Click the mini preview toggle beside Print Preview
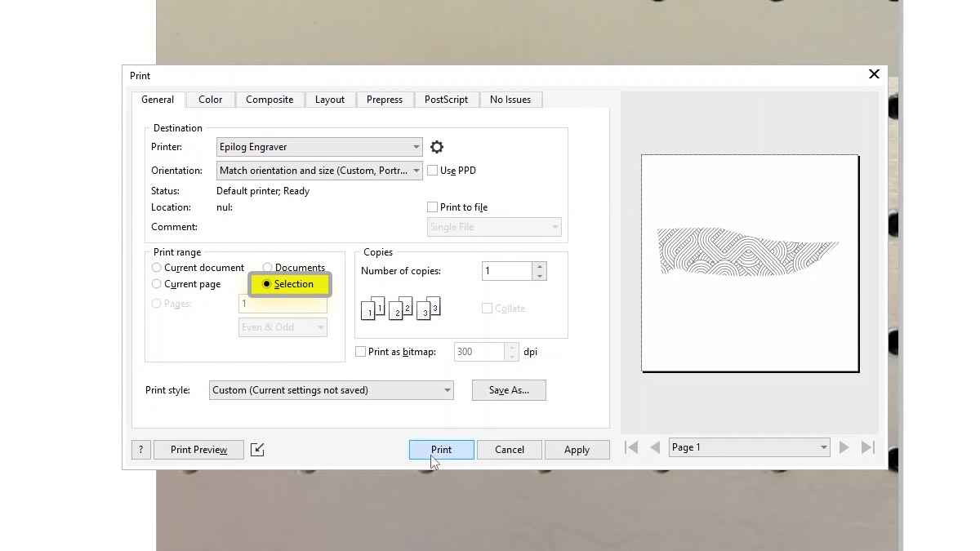980x551 pixels. point(256,449)
